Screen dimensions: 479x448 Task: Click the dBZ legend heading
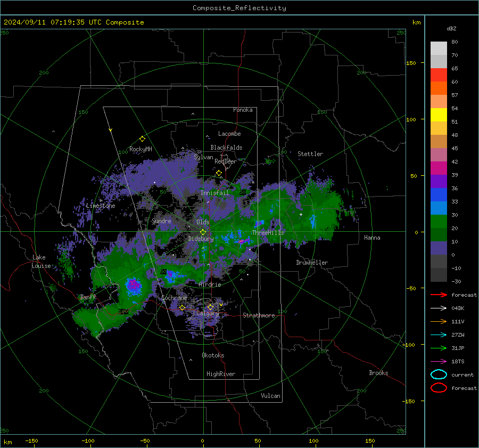tap(451, 28)
